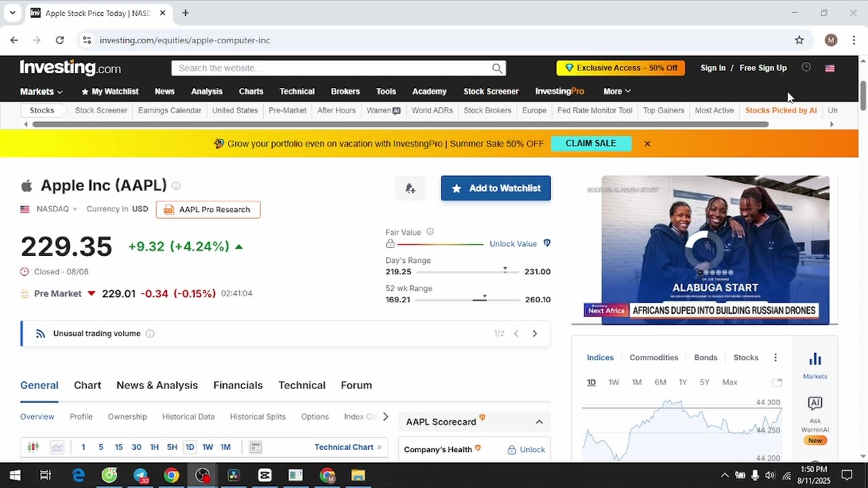Select the Historical Data sub-tab
The width and height of the screenshot is (868, 488).
coord(189,417)
